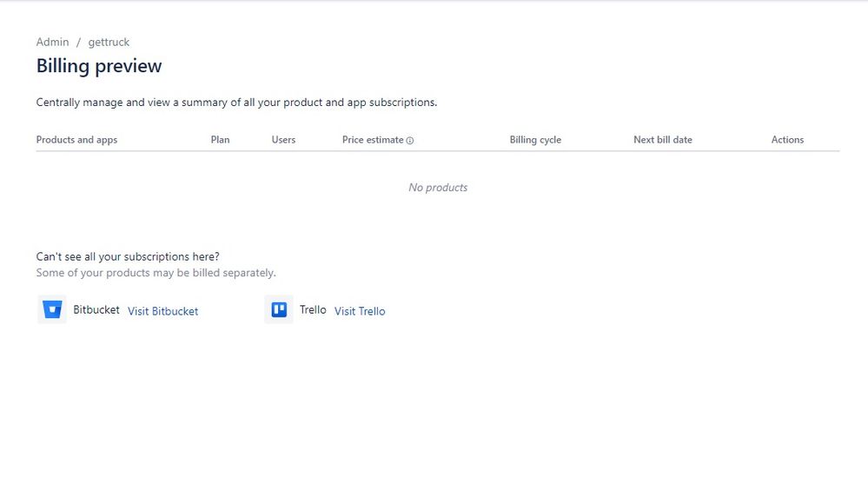Click the Price estimate info icon
This screenshot has width=868, height=491.
pyautogui.click(x=409, y=141)
